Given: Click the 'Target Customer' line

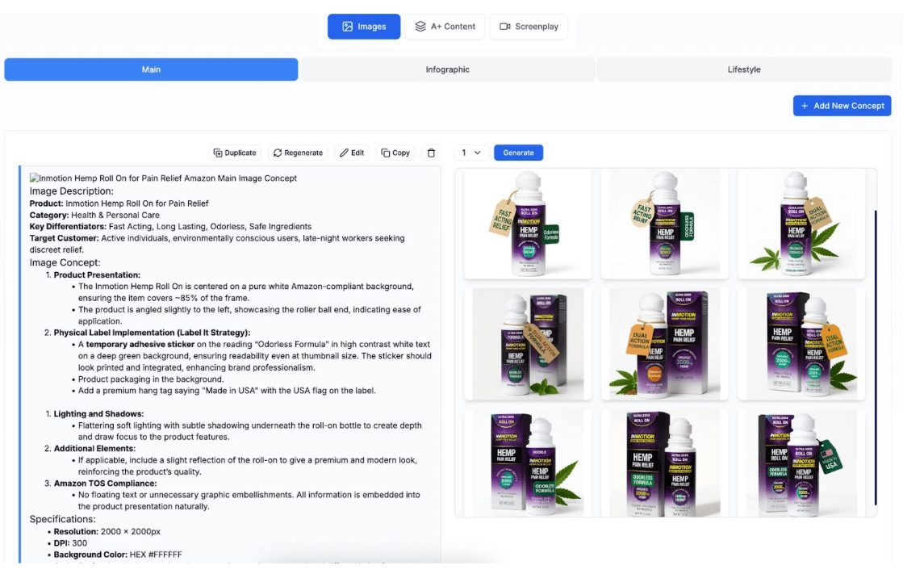Looking at the screenshot, I should (217, 244).
